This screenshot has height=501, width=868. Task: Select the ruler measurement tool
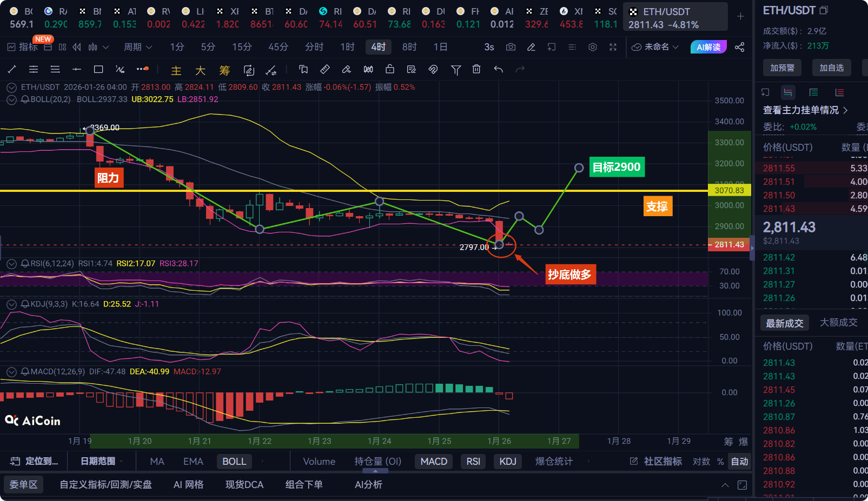pos(325,69)
